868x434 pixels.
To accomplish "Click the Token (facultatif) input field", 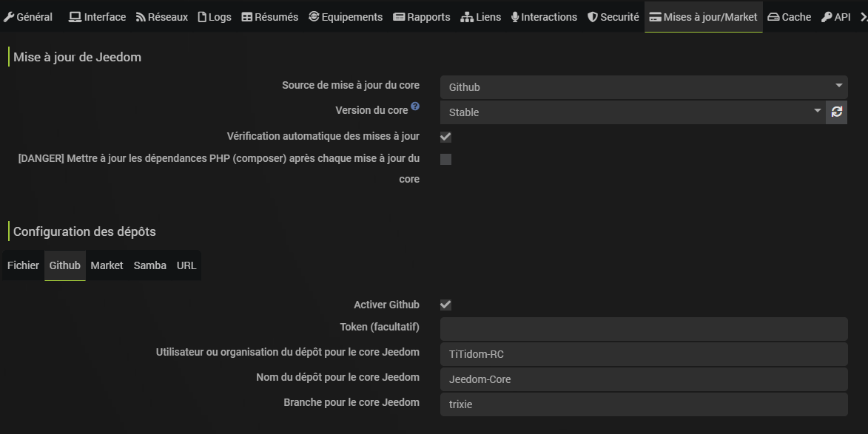I will (643, 329).
